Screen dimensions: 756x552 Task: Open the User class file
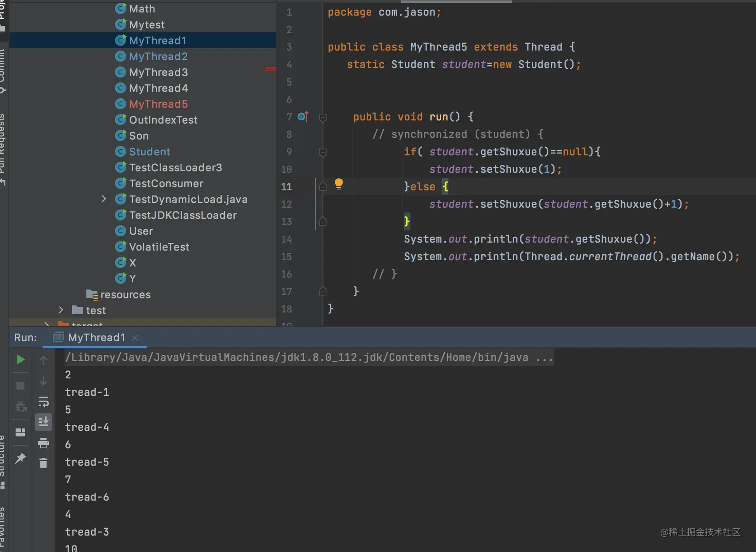click(x=141, y=231)
